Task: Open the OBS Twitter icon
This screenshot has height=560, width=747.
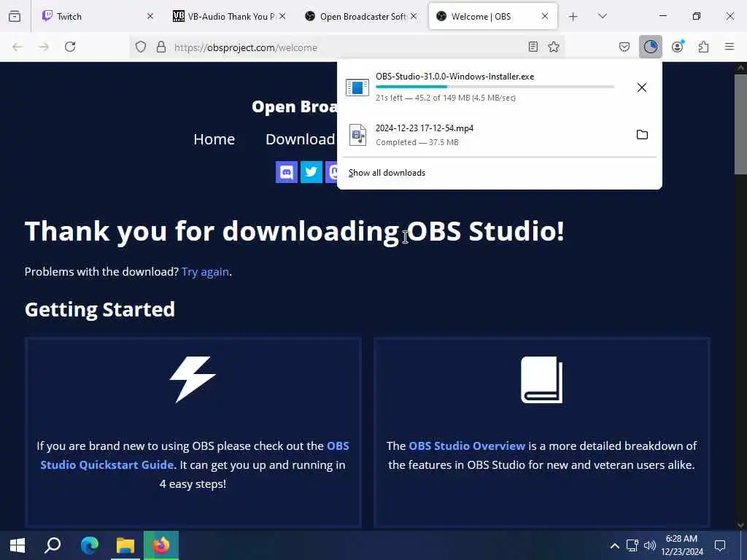Action: pyautogui.click(x=311, y=172)
